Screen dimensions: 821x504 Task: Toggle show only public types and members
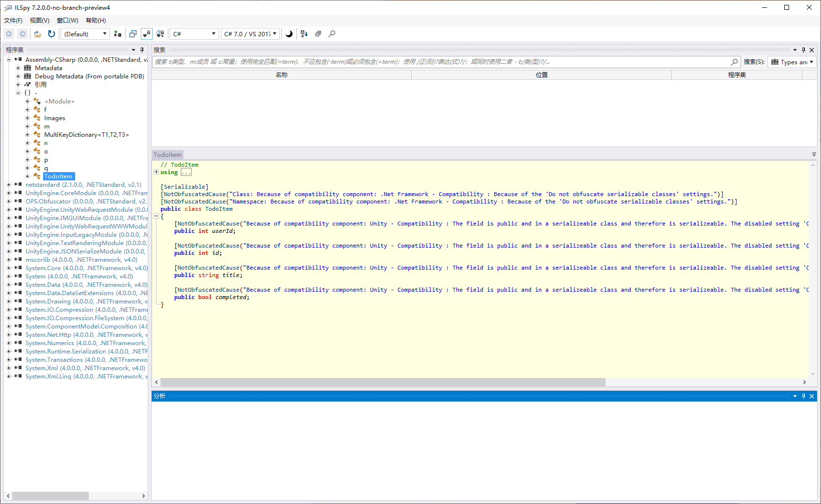click(147, 34)
